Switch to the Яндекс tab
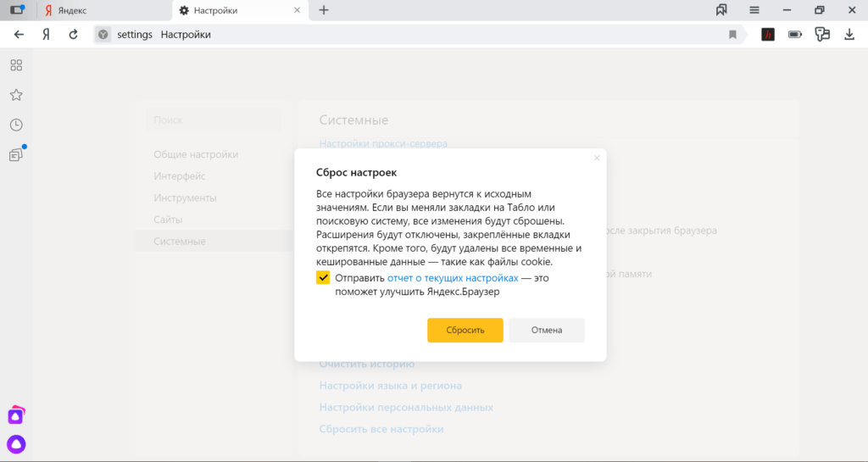The width and height of the screenshot is (868, 462). 104,10
